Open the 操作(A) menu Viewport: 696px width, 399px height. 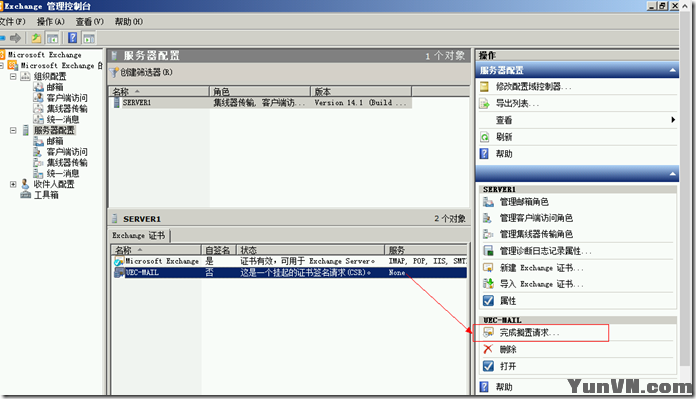51,21
